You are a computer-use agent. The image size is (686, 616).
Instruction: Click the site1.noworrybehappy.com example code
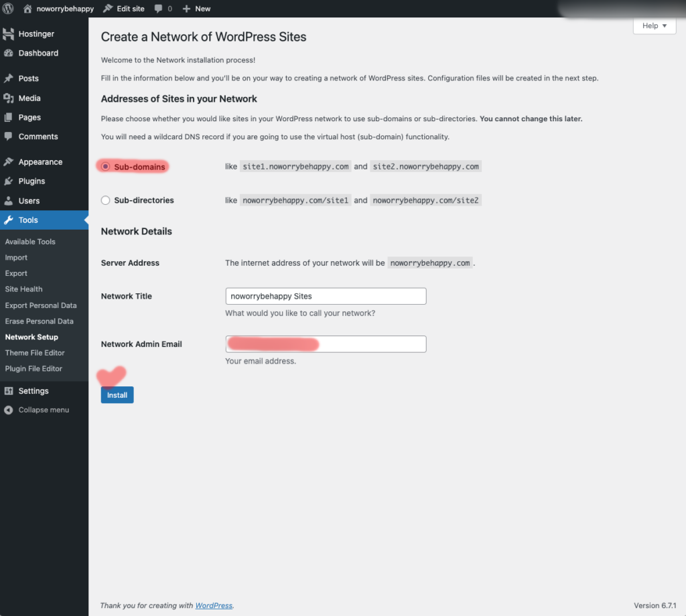tap(295, 167)
